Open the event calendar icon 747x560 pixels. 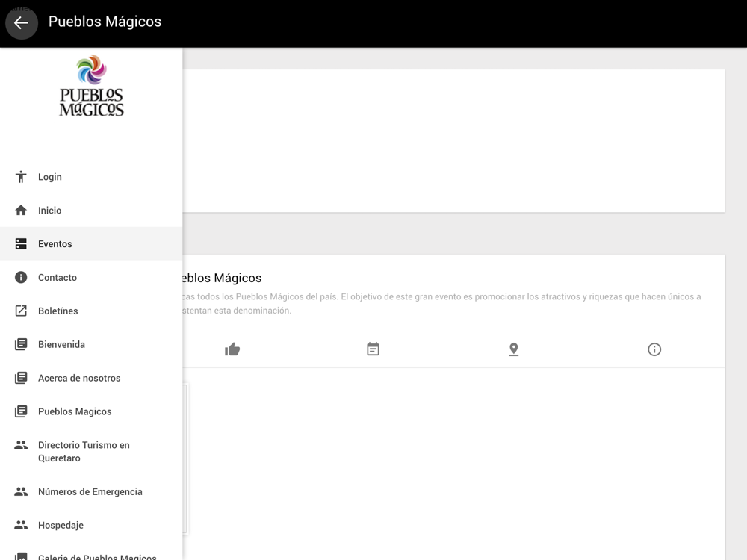point(373,349)
